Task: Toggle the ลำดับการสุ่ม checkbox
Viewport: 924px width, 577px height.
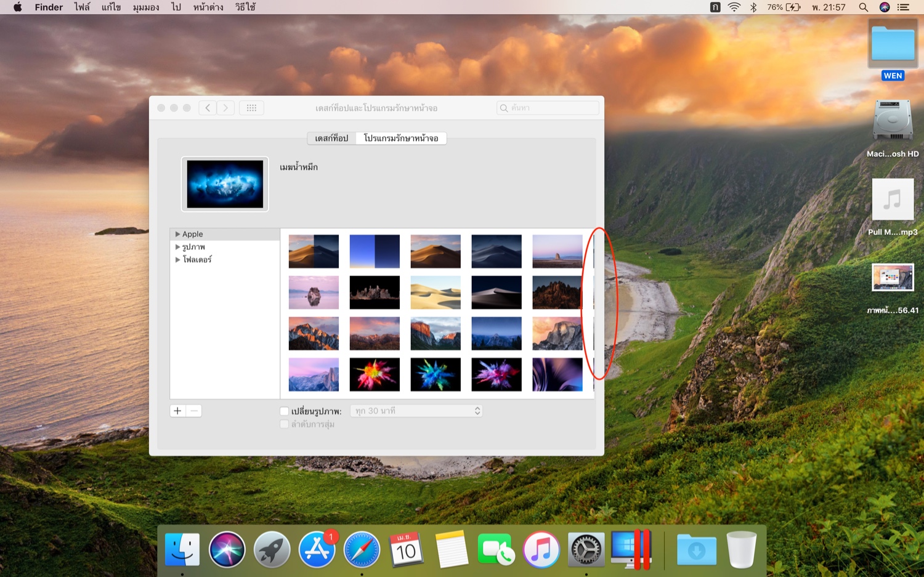Action: 284,424
